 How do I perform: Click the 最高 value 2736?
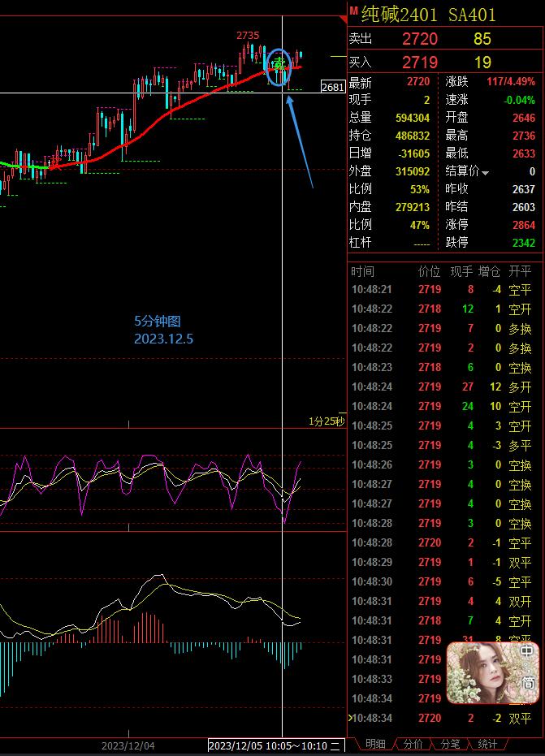point(524,136)
